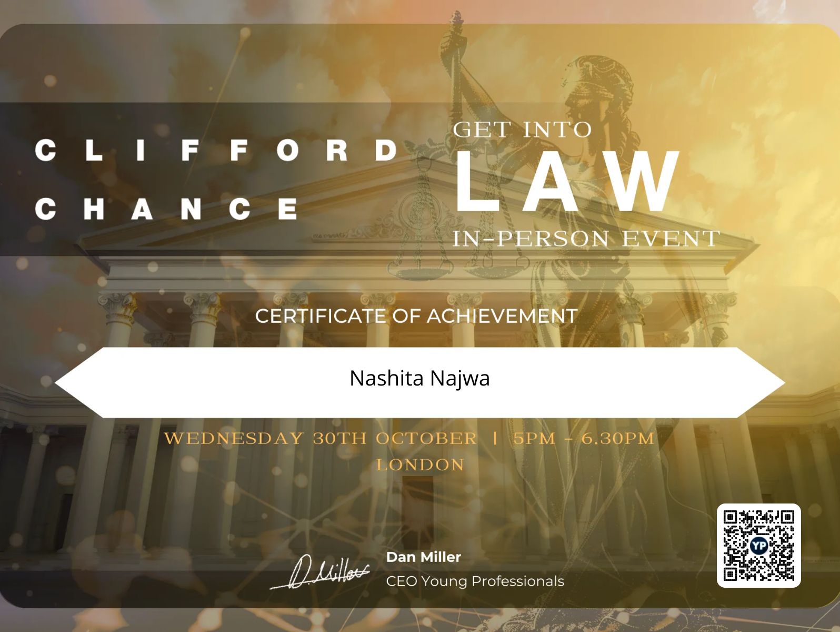
Task: Click the D. Miller handwritten signature
Action: pyautogui.click(x=321, y=572)
